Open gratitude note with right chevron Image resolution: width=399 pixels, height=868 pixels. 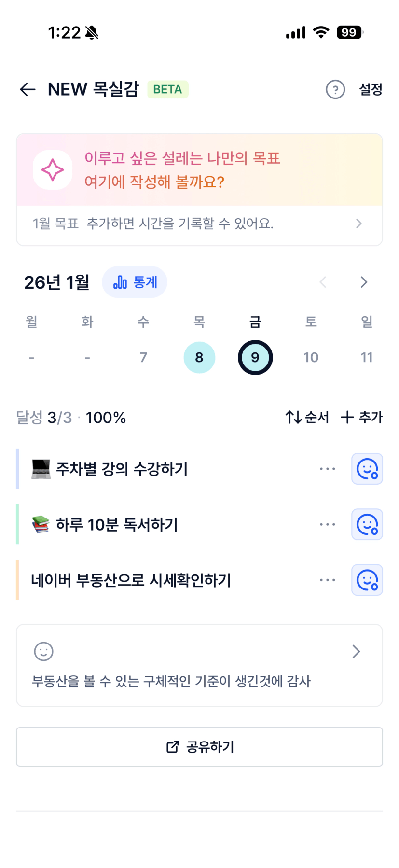tap(356, 651)
